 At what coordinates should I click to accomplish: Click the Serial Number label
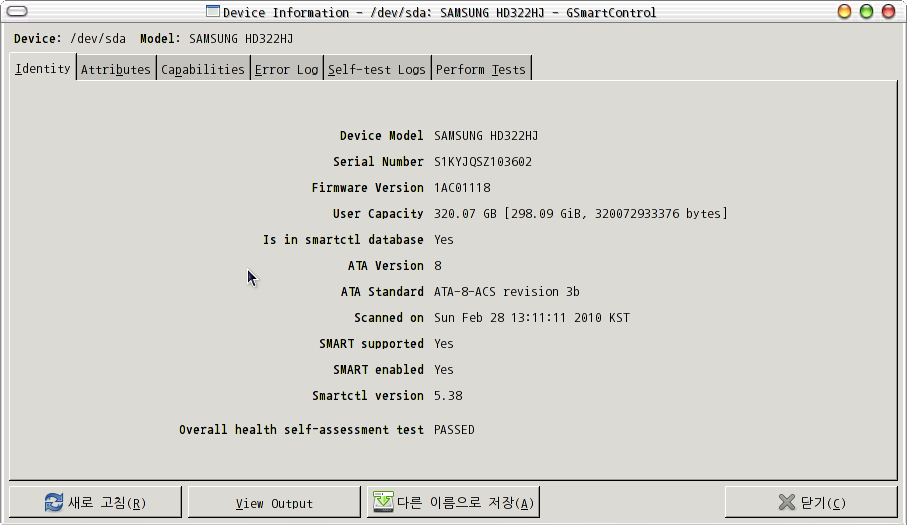[x=378, y=162]
